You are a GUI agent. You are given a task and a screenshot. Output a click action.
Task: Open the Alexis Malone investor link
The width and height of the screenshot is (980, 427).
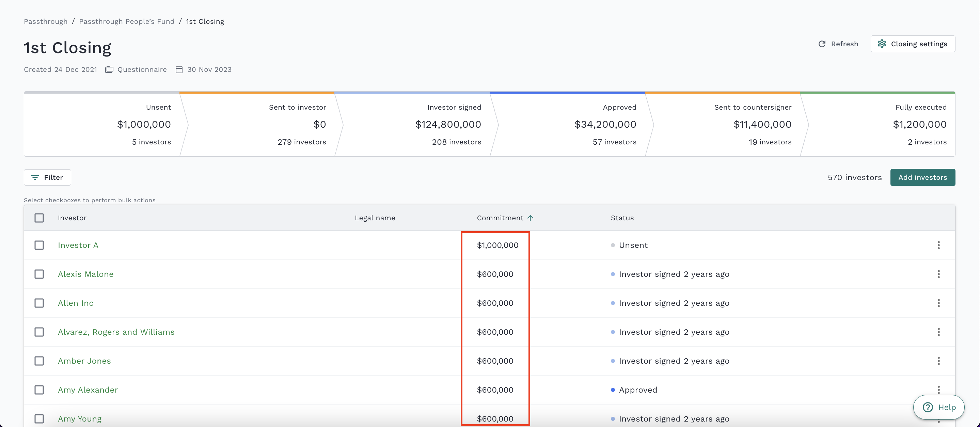coord(85,274)
